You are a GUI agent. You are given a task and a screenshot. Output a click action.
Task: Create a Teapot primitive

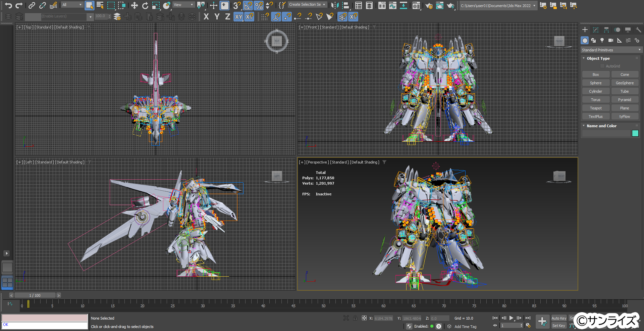(x=596, y=108)
